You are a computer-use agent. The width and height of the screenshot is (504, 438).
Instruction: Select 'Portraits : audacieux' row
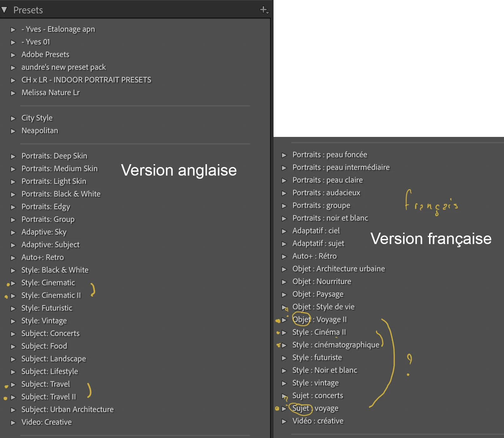point(326,193)
